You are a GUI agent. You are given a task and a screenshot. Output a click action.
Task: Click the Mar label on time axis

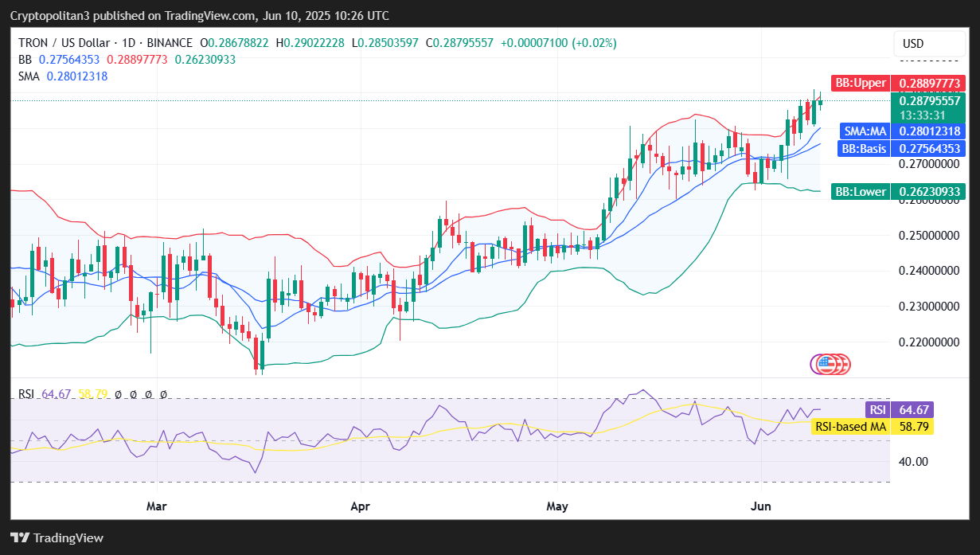157,506
